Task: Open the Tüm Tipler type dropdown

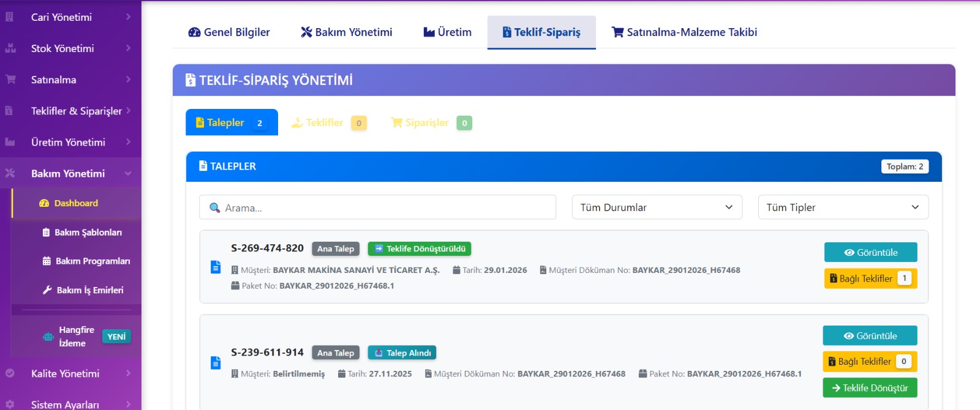Action: [x=843, y=207]
